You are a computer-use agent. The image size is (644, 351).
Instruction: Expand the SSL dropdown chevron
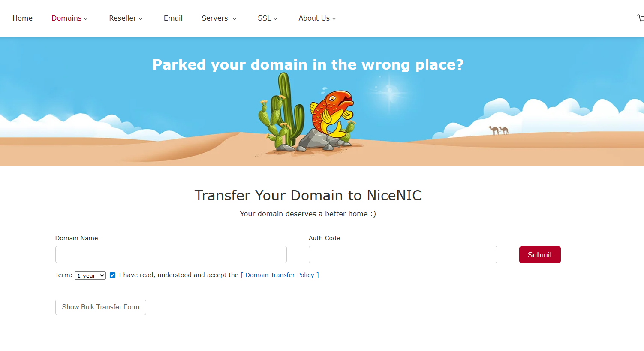tap(275, 18)
